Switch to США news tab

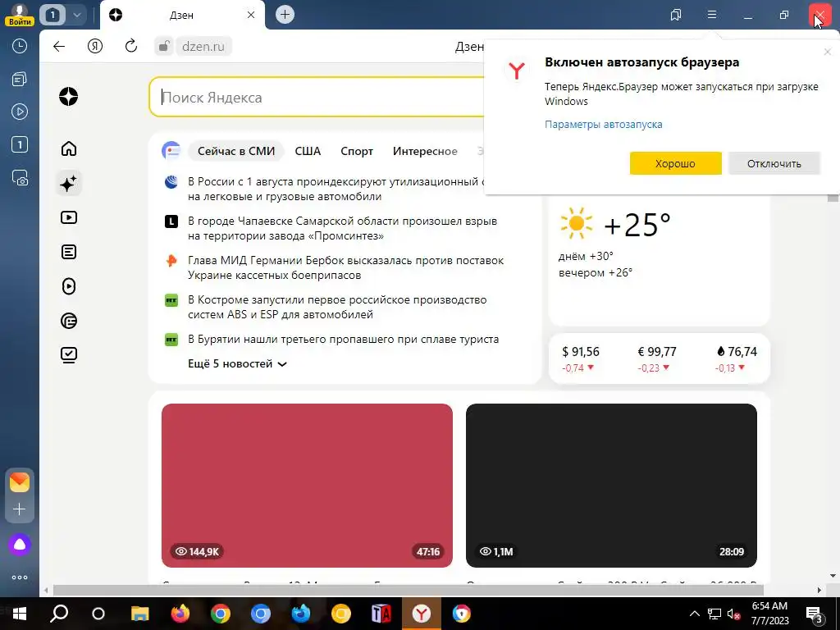(x=308, y=151)
